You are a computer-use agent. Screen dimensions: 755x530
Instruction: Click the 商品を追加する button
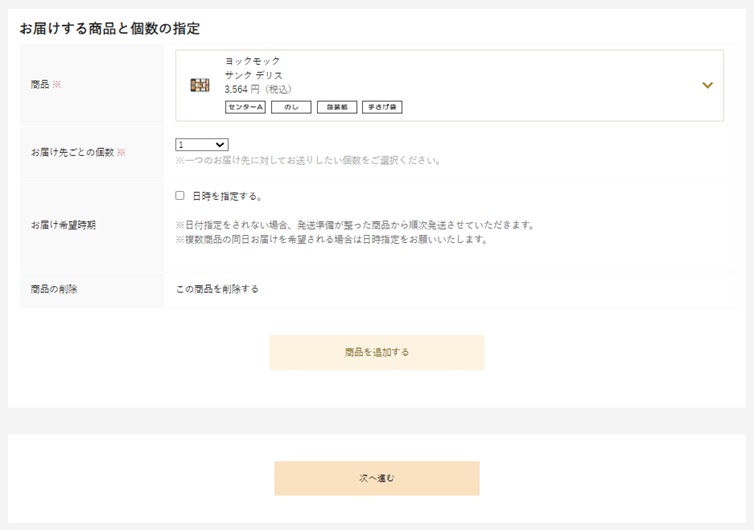[x=377, y=352]
